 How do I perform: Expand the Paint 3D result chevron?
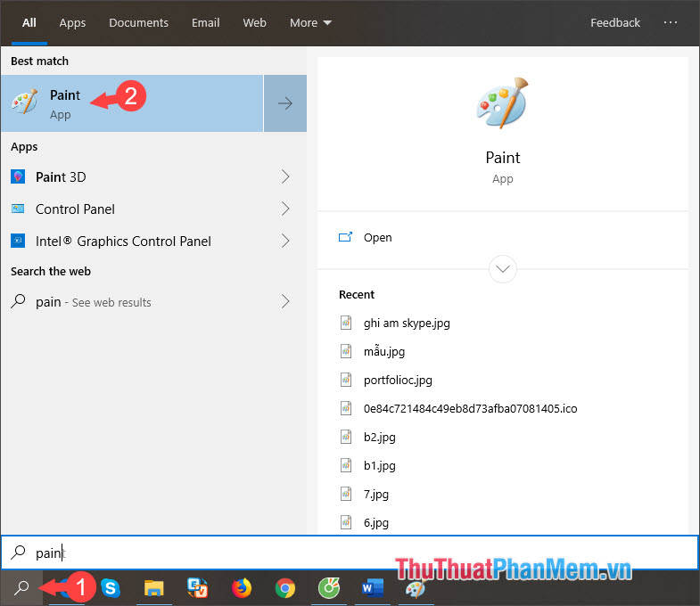point(285,176)
